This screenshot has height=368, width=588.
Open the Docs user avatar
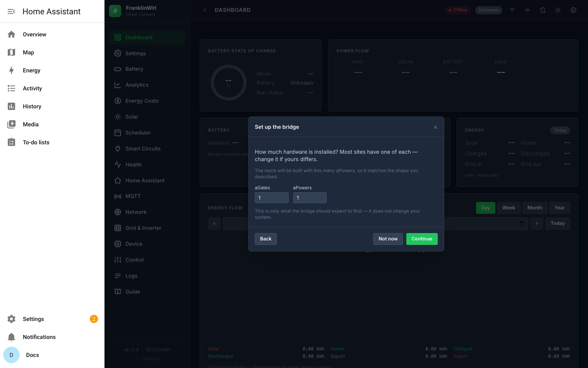(x=11, y=355)
